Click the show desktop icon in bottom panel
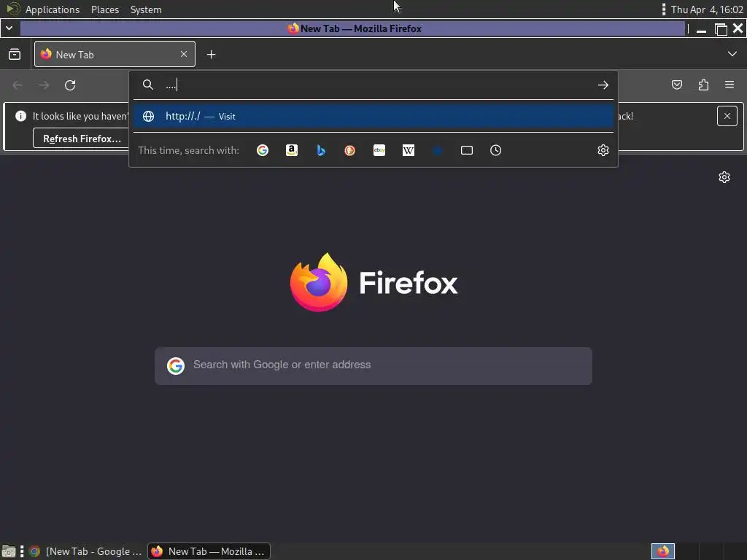This screenshot has height=560, width=747. pos(9,551)
